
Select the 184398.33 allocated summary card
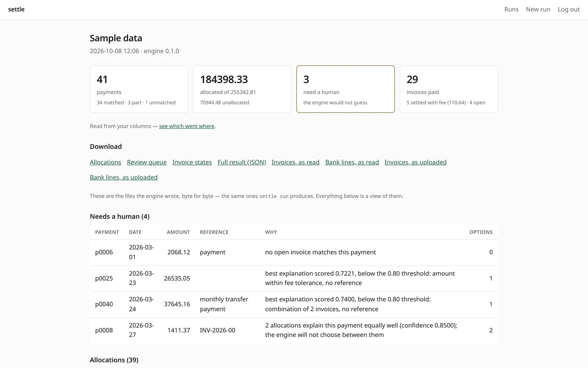point(242,89)
